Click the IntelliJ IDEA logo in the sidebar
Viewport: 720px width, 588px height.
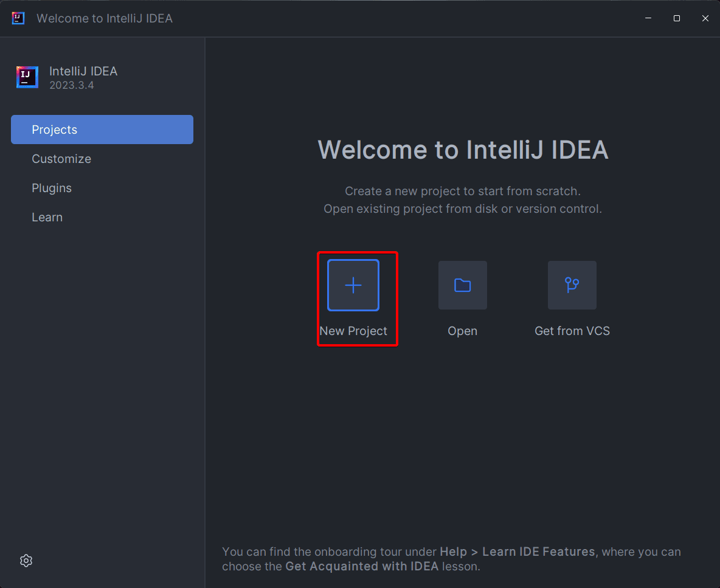pos(27,77)
